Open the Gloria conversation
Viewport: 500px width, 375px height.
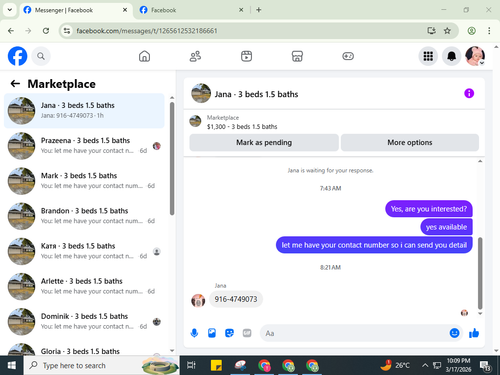[x=84, y=349]
